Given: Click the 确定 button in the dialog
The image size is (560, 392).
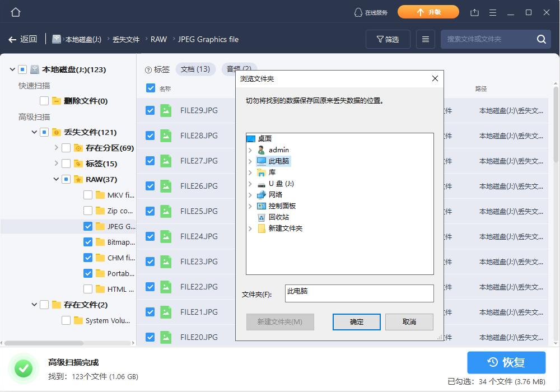Looking at the screenshot, I should 356,321.
